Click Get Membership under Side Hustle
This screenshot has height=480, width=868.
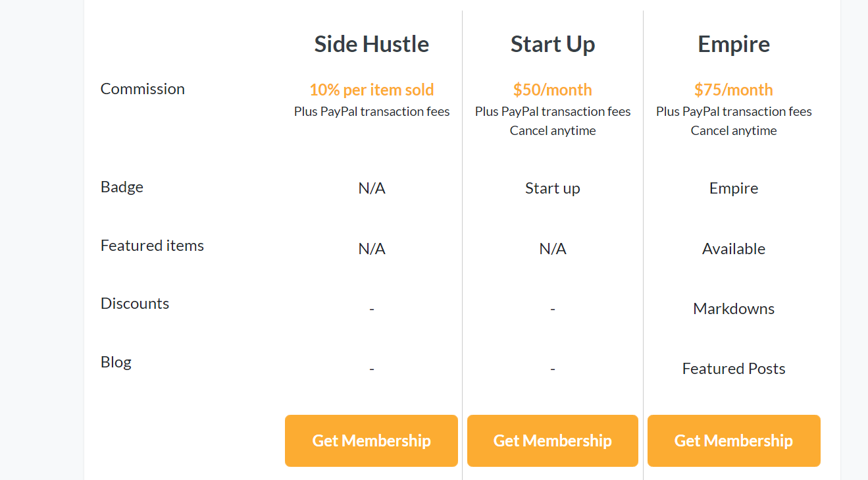pos(371,440)
